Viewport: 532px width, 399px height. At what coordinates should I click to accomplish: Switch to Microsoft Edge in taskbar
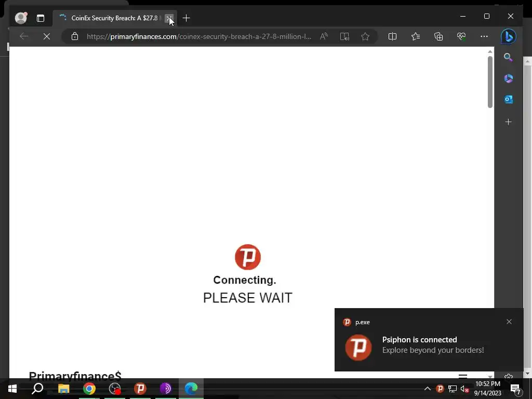point(191,389)
